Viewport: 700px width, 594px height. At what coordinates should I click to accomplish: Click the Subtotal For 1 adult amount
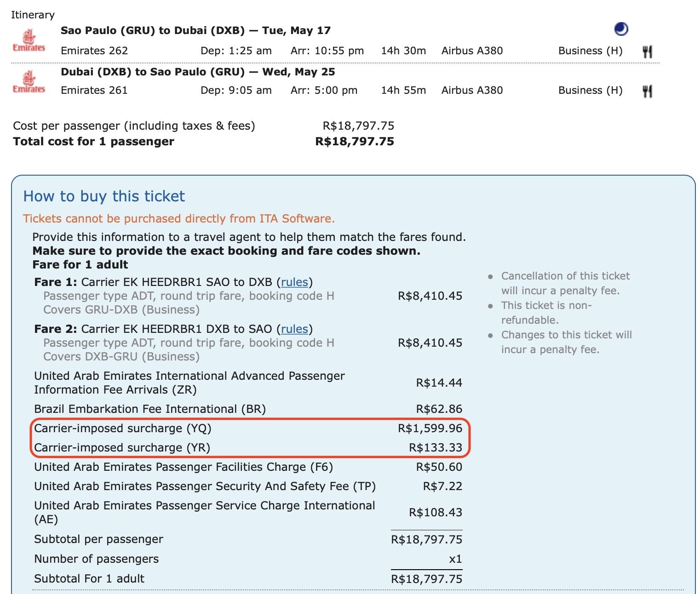click(426, 578)
